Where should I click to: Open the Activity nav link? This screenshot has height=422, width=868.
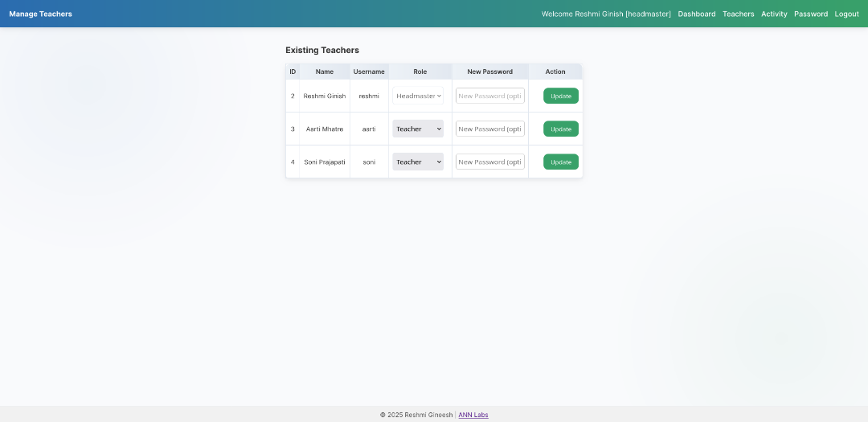pyautogui.click(x=774, y=14)
